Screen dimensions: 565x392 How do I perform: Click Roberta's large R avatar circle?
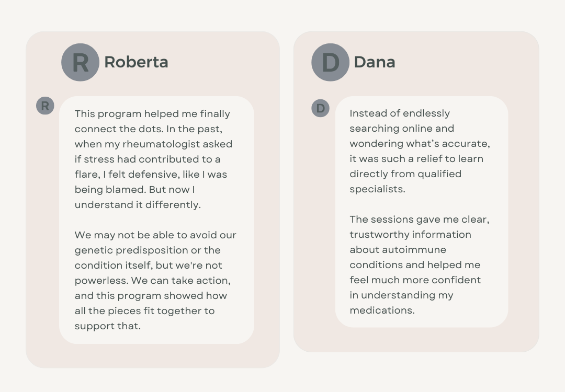pos(81,62)
